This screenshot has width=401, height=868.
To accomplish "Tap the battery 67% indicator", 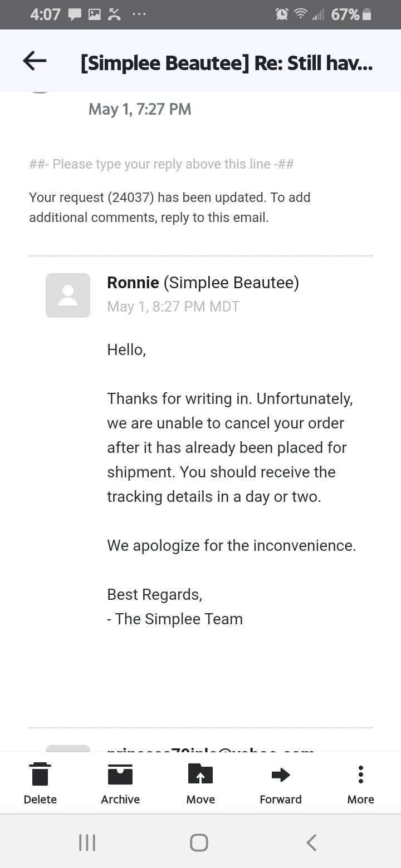I will [x=351, y=15].
